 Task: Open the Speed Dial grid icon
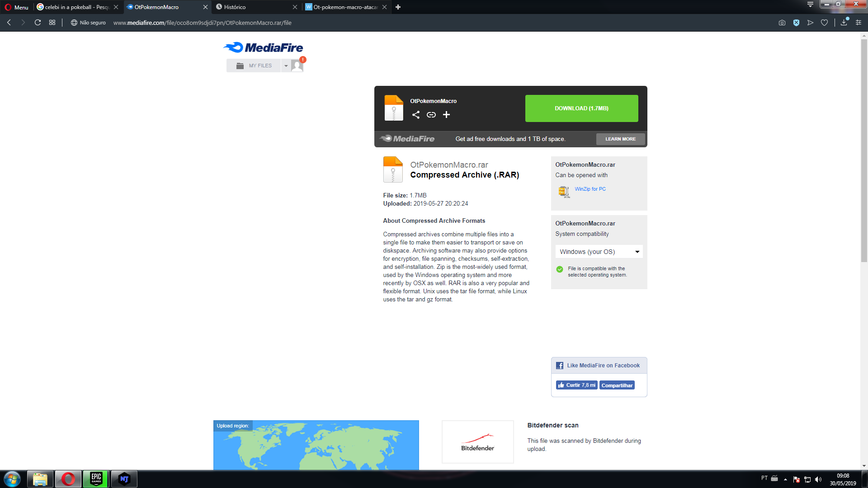click(x=52, y=23)
